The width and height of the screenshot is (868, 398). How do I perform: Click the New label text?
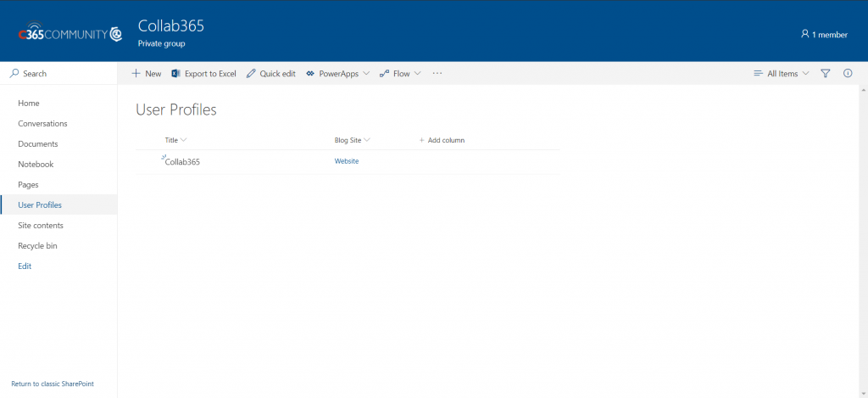(153, 73)
